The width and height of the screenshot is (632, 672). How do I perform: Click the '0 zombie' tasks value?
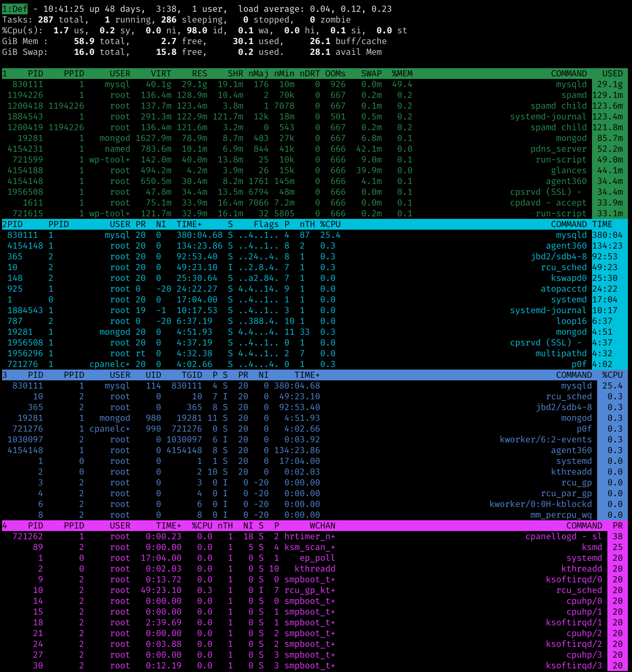pyautogui.click(x=330, y=19)
